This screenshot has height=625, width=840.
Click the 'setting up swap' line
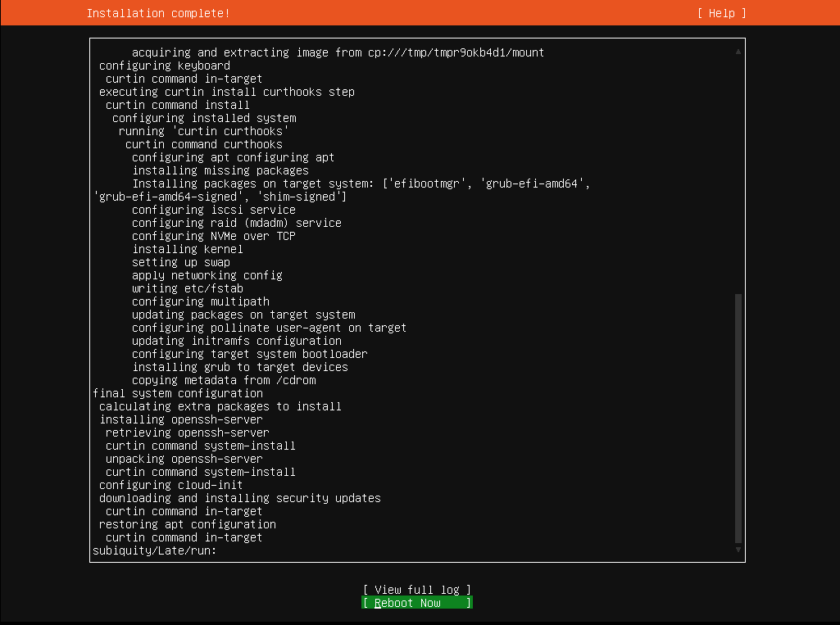click(181, 262)
